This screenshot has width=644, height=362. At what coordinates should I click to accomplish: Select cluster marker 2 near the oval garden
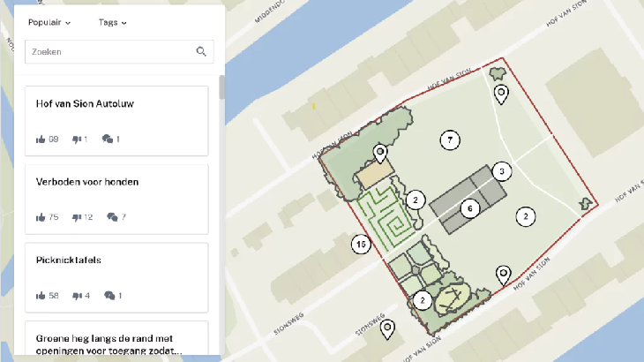point(423,300)
